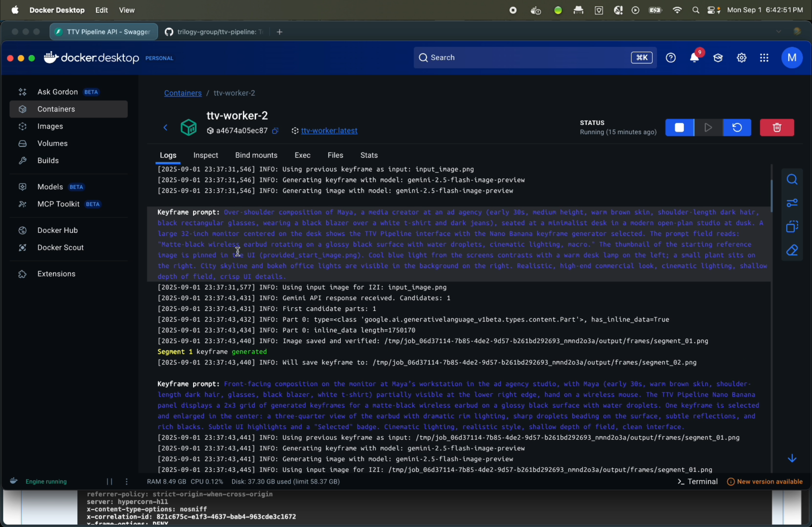Switch to the Stats tab
Viewport: 812px width, 527px height.
tap(369, 155)
